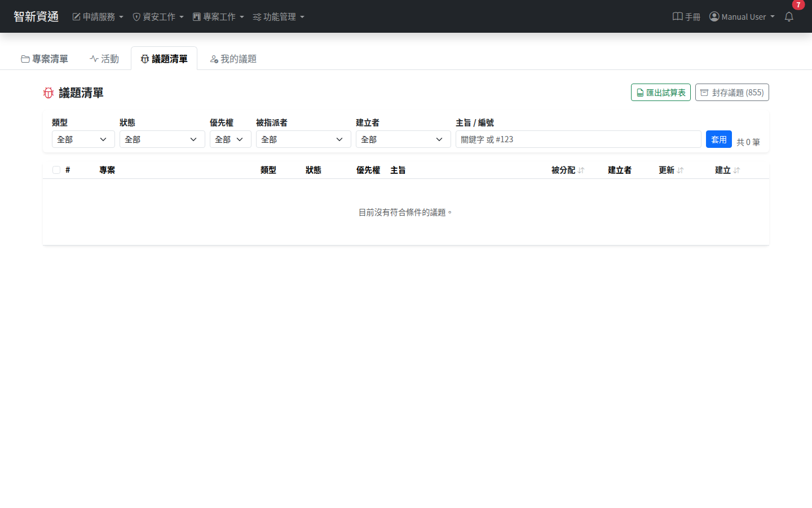Focus the 主旨 / 編號 keyword search field
812x508 pixels.
pyautogui.click(x=579, y=139)
